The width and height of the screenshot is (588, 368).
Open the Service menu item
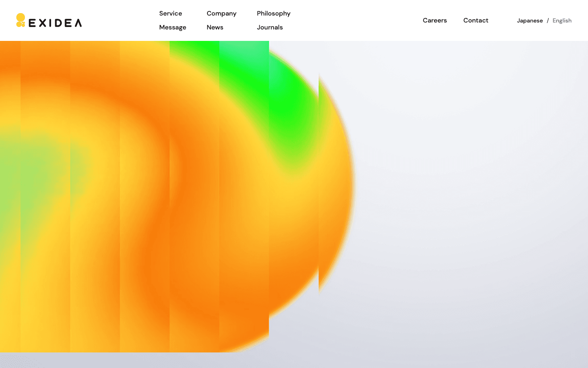[171, 13]
